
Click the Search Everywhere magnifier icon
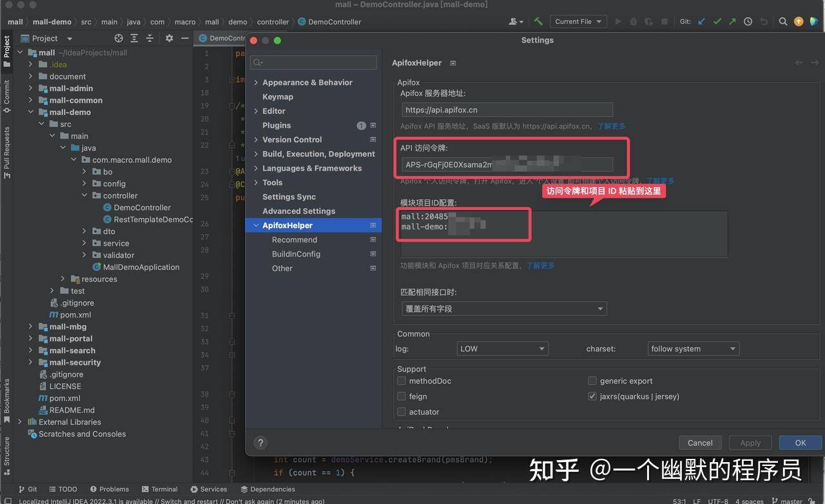[783, 21]
